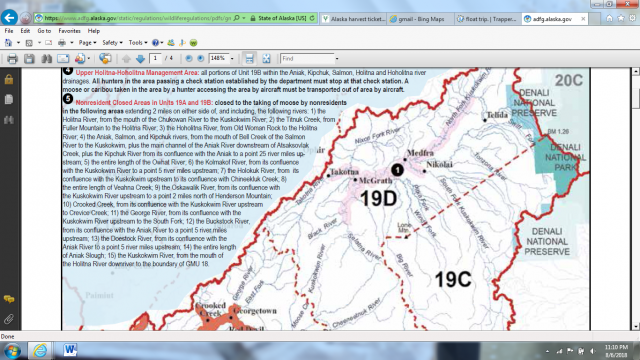Open the Page dropdown menu
This screenshot has height=360, width=640.
[87, 42]
